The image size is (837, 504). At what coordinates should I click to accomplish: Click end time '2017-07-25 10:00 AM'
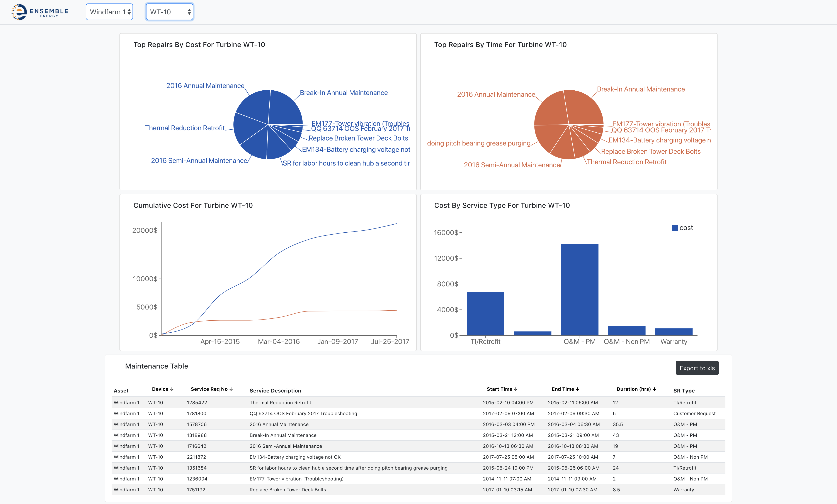[573, 457]
